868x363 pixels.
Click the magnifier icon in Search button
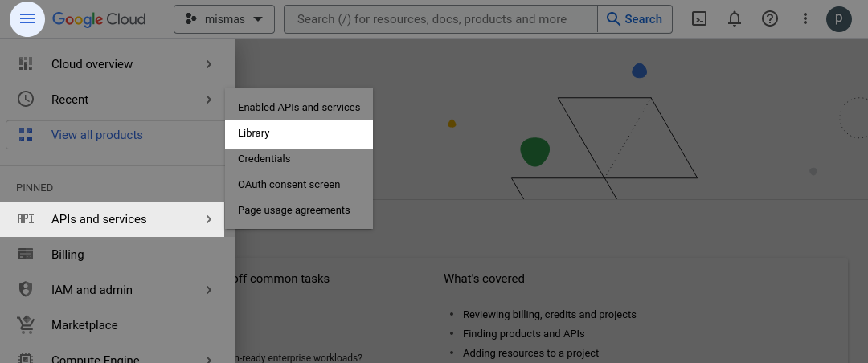pos(612,18)
